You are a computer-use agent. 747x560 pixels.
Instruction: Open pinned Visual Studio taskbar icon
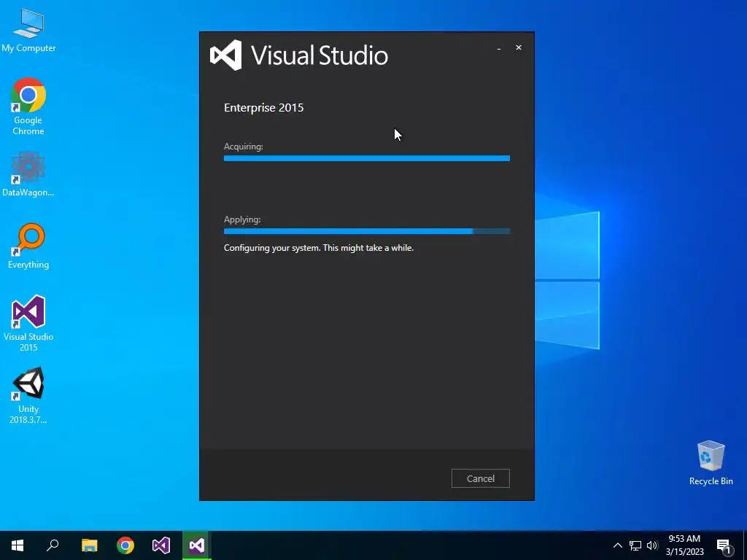(161, 545)
